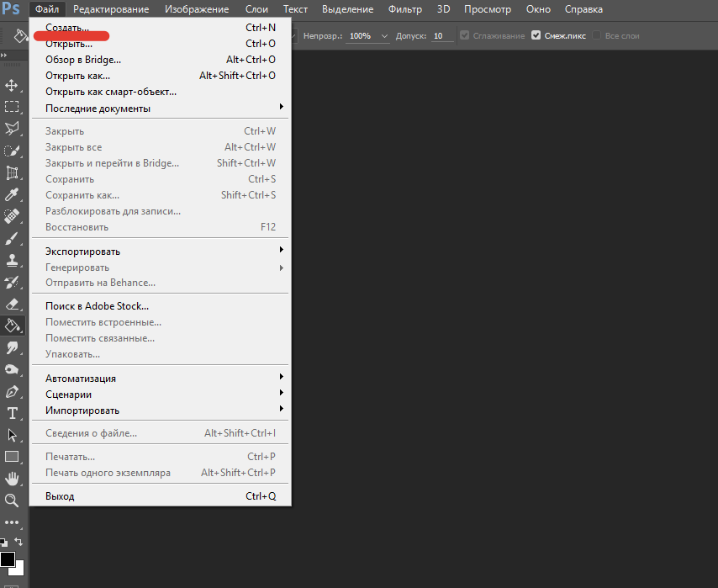The image size is (718, 588).
Task: Choose Открыть... menu entry
Action: pyautogui.click(x=160, y=44)
